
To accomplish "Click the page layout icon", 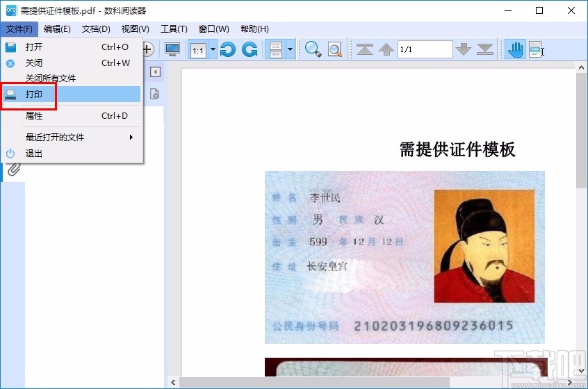I will pos(276,50).
